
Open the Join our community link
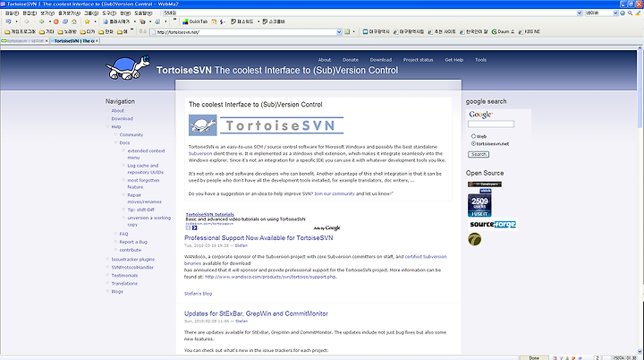(335, 193)
